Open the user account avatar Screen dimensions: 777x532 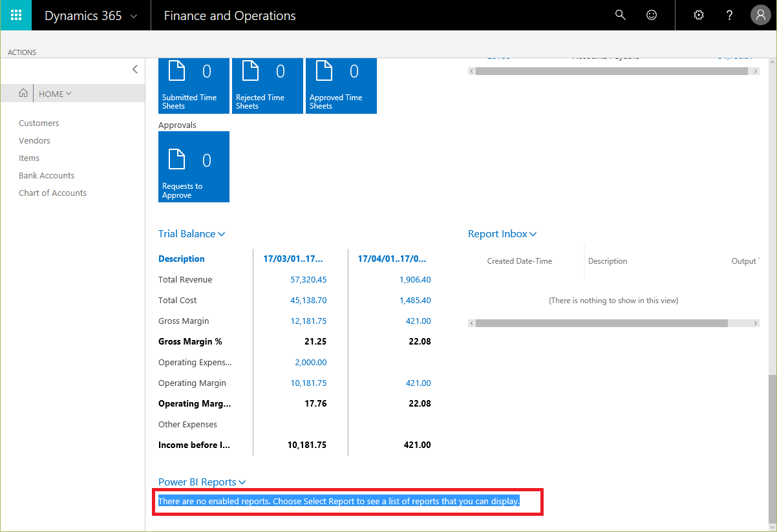[760, 15]
